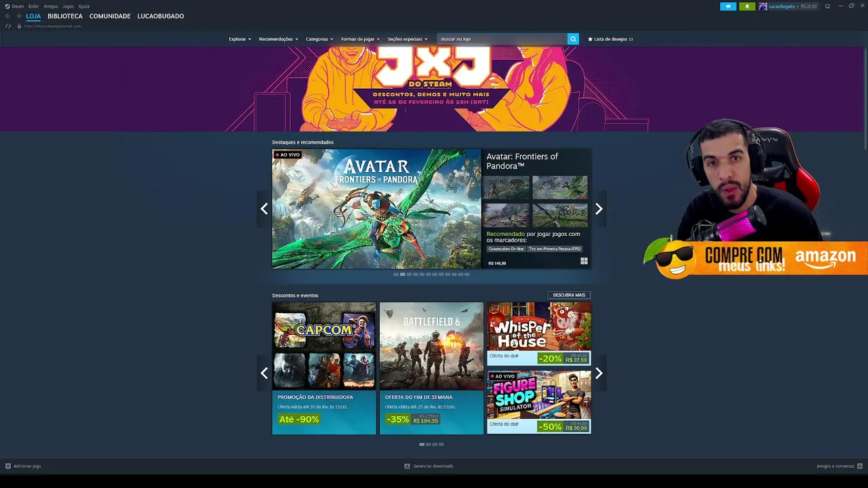Expand the Explorar dropdown

point(240,39)
